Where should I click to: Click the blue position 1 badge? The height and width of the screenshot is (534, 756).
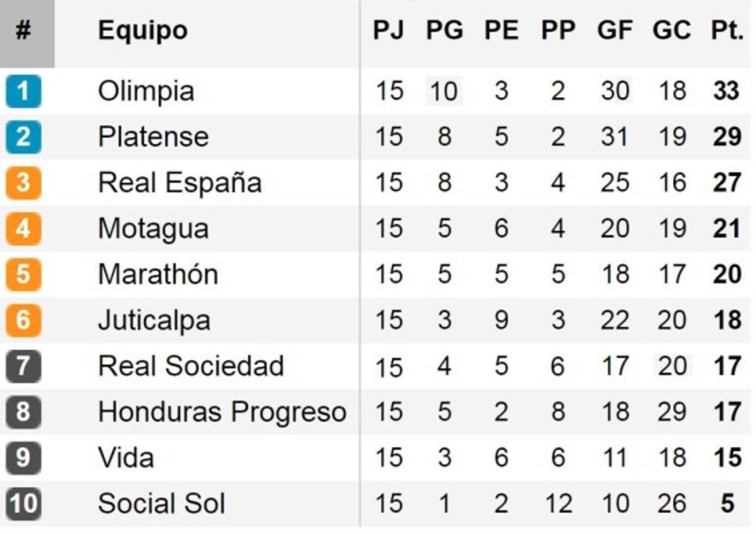pos(23,91)
